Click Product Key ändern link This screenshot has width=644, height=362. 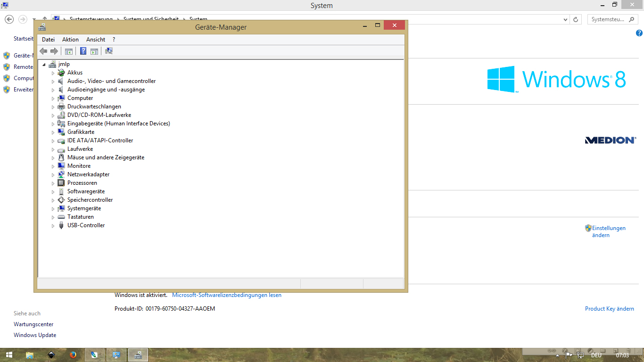610,309
